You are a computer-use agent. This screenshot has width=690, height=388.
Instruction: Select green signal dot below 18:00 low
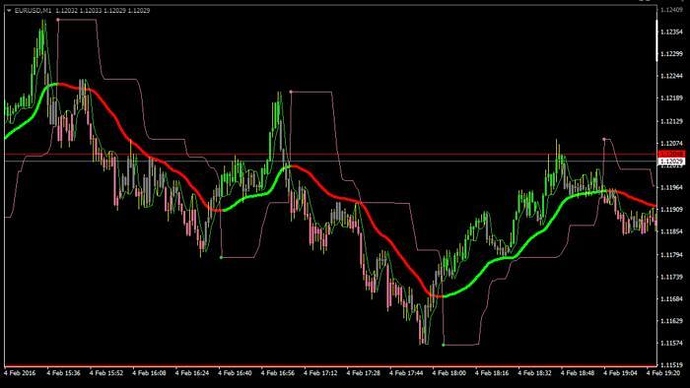(443, 345)
